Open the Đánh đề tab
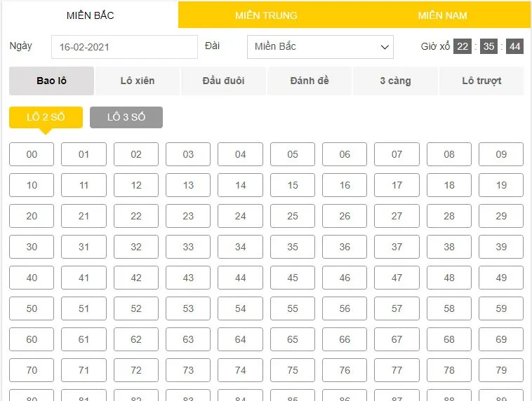This screenshot has width=532, height=401. pyautogui.click(x=309, y=81)
